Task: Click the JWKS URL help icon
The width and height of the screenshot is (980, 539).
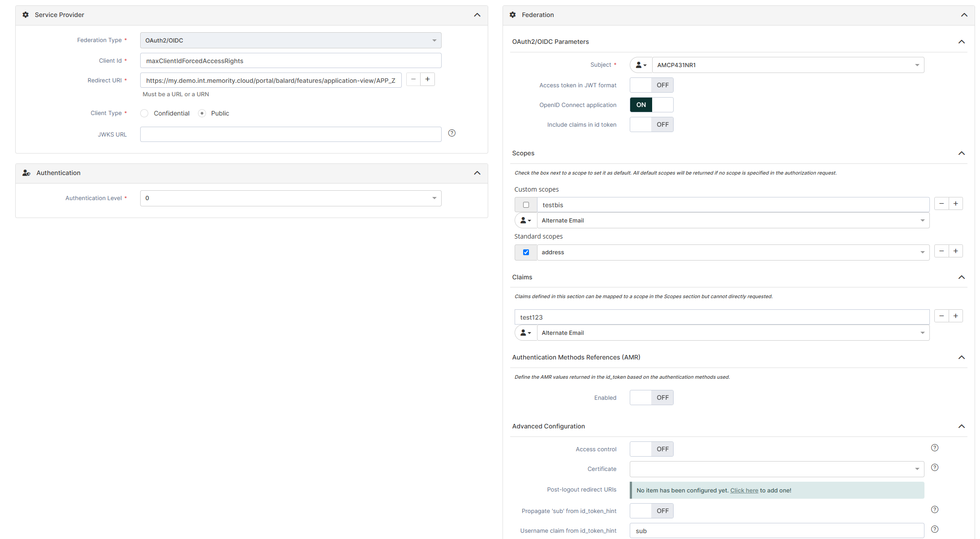Action: click(x=452, y=133)
